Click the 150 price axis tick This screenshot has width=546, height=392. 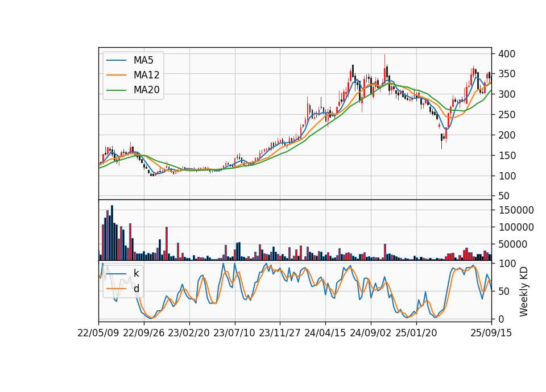(507, 156)
